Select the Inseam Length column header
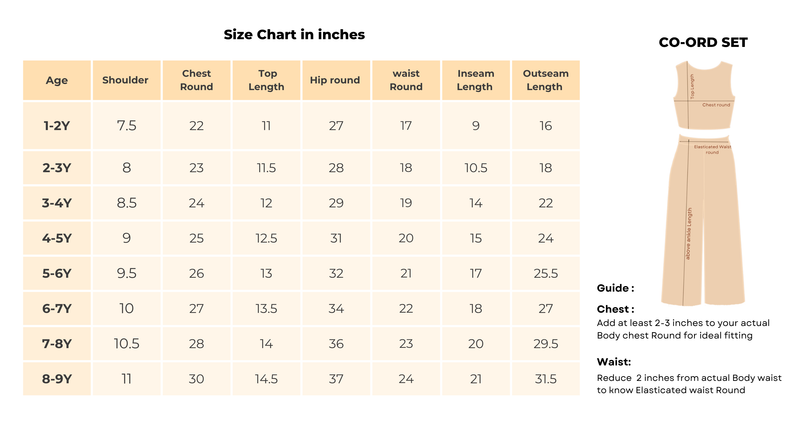Viewport: 800px width, 423px height. point(475,80)
